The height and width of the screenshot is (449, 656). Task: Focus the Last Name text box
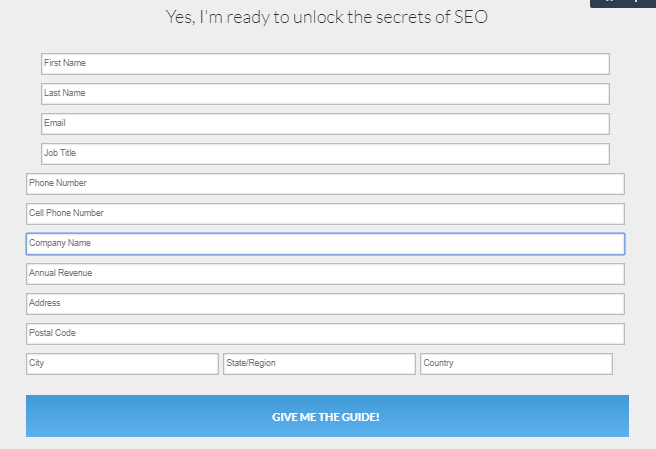tap(325, 94)
